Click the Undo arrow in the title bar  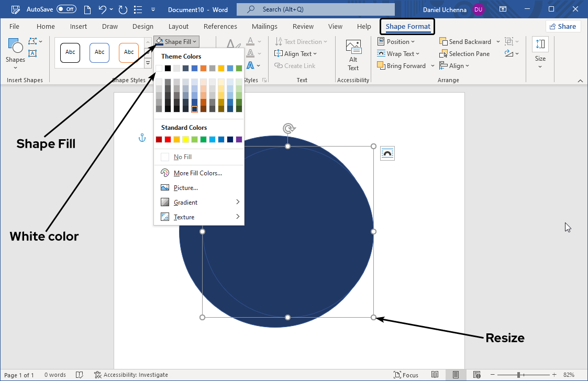click(x=103, y=9)
